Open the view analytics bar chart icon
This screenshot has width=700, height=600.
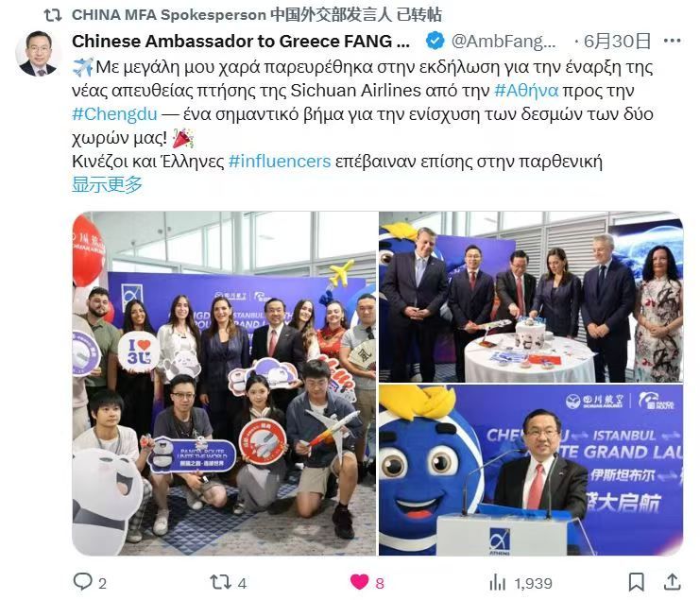[x=498, y=582]
